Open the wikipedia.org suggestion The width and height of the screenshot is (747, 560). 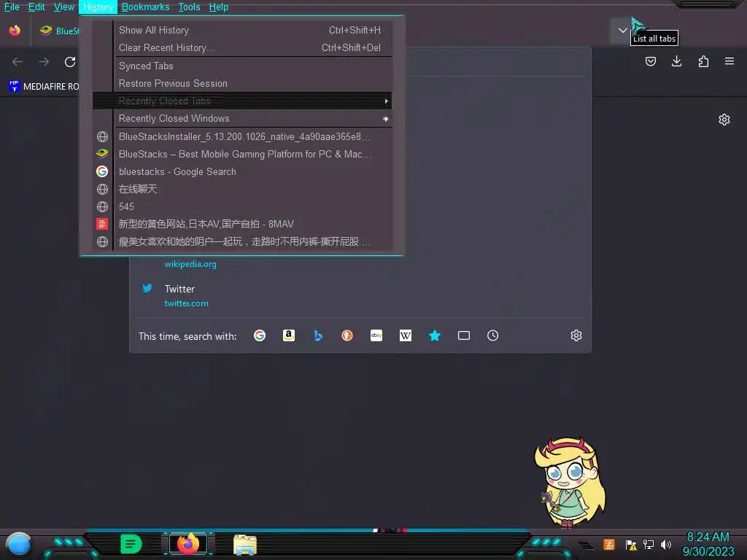pyautogui.click(x=190, y=264)
